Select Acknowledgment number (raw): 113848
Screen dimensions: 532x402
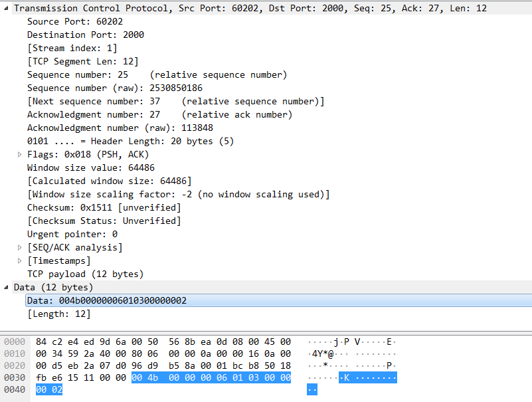[x=120, y=128]
